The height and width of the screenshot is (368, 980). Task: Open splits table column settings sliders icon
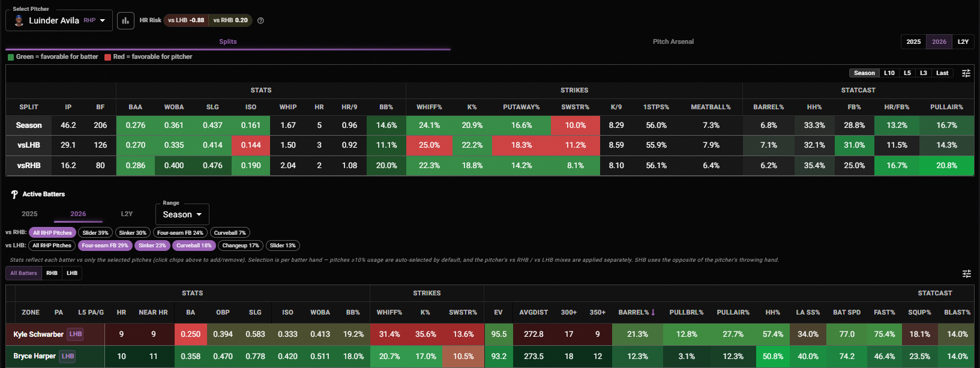(x=966, y=73)
